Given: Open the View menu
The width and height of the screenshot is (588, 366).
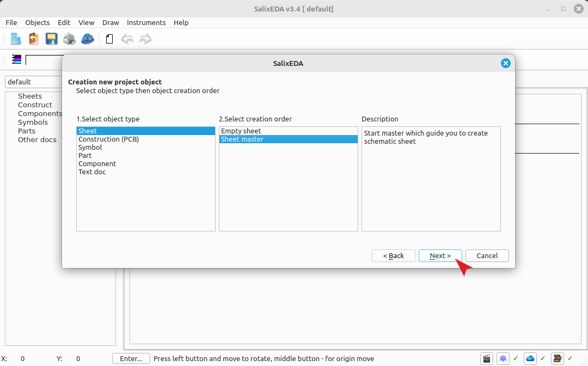Looking at the screenshot, I should pyautogui.click(x=86, y=22).
